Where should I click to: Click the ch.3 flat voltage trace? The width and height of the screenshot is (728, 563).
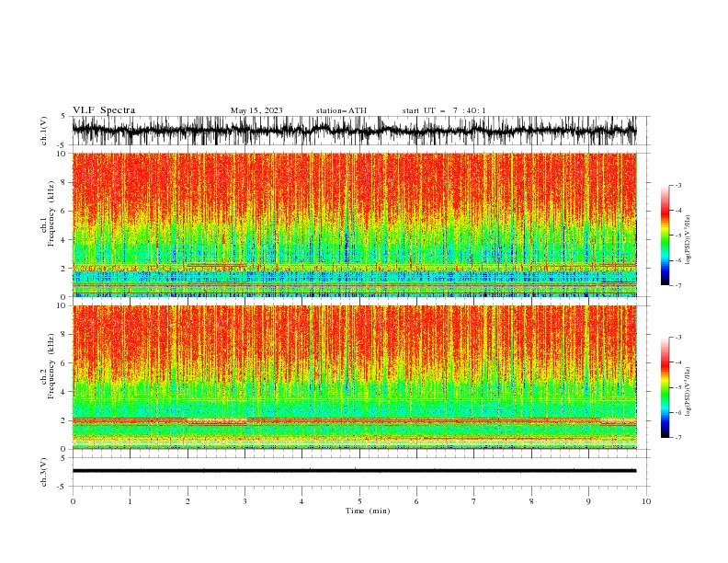pos(354,471)
